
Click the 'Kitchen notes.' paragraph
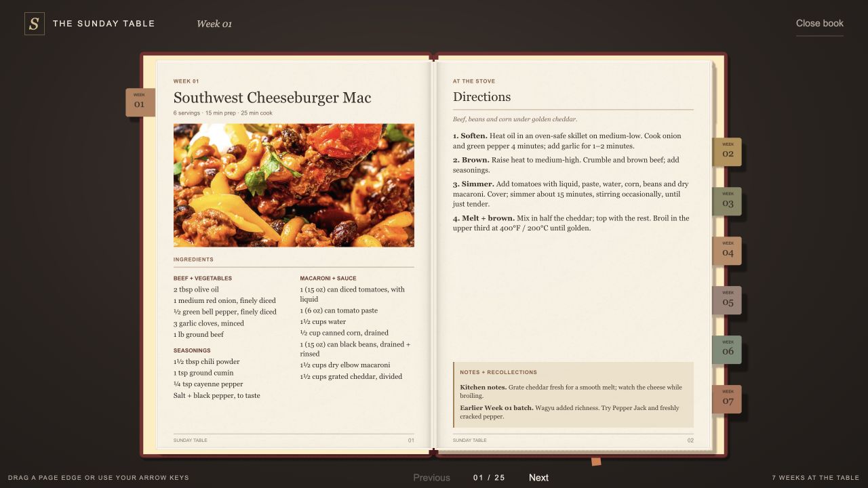click(571, 392)
